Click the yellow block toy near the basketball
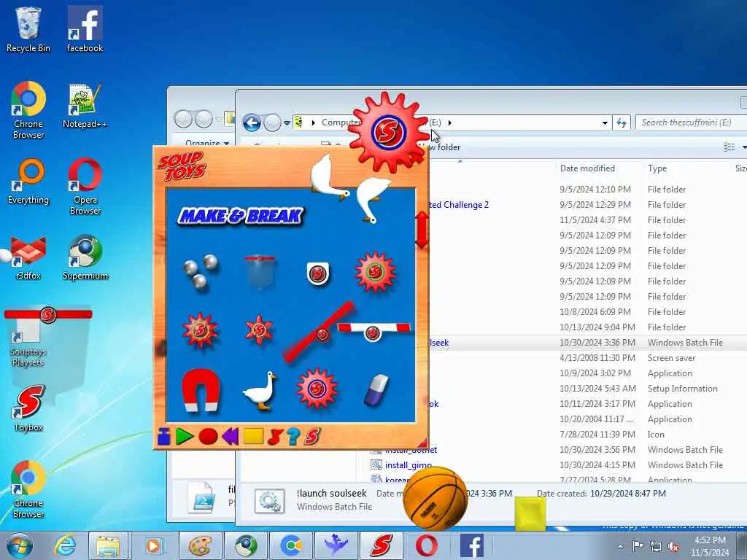Screen dimensions: 747x560 tap(530, 514)
